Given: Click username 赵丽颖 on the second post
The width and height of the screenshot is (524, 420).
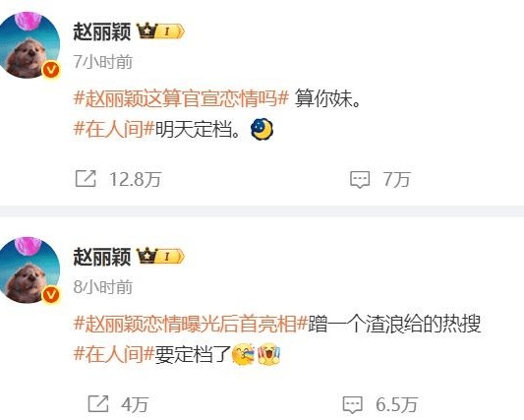Looking at the screenshot, I should [102, 257].
